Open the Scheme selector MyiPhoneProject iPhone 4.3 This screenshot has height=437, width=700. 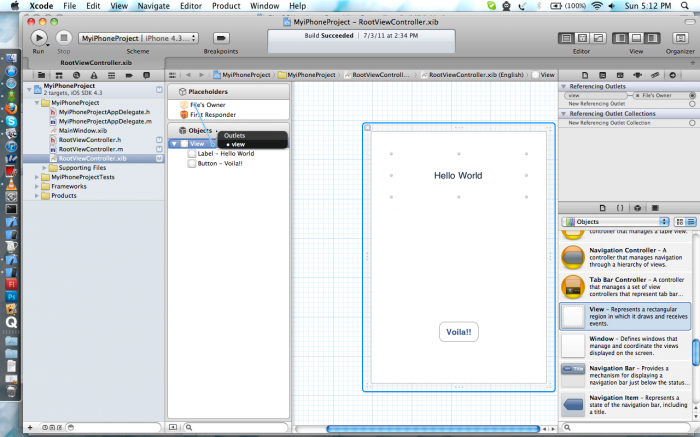tap(138, 38)
